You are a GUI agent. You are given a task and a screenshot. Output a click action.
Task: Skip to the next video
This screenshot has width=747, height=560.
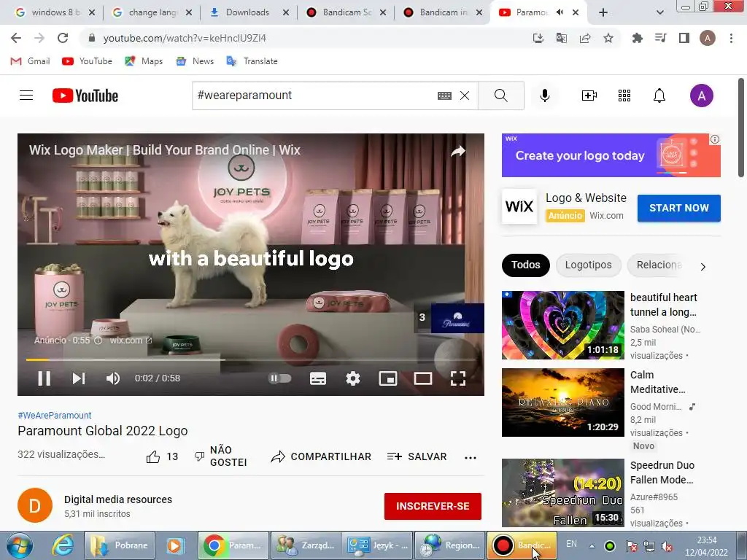79,378
